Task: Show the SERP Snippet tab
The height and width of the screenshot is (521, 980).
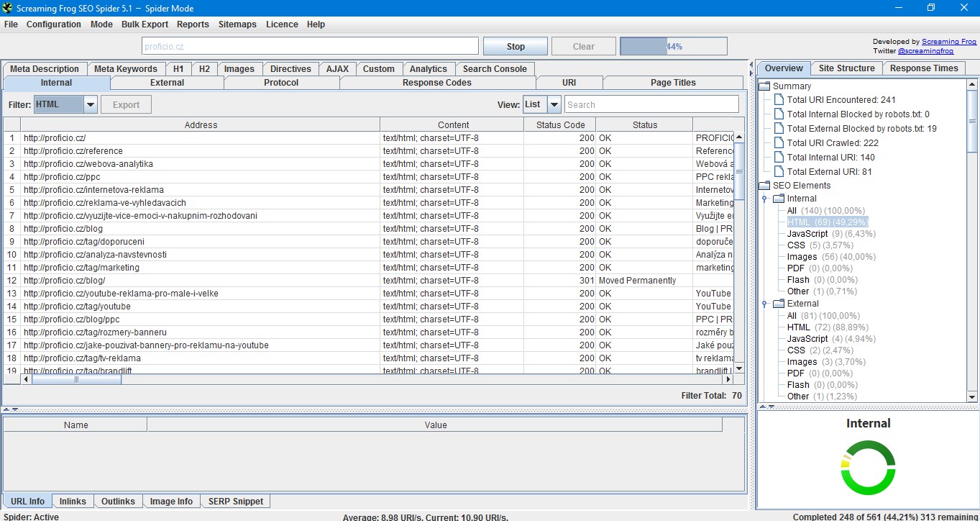Action: [236, 502]
